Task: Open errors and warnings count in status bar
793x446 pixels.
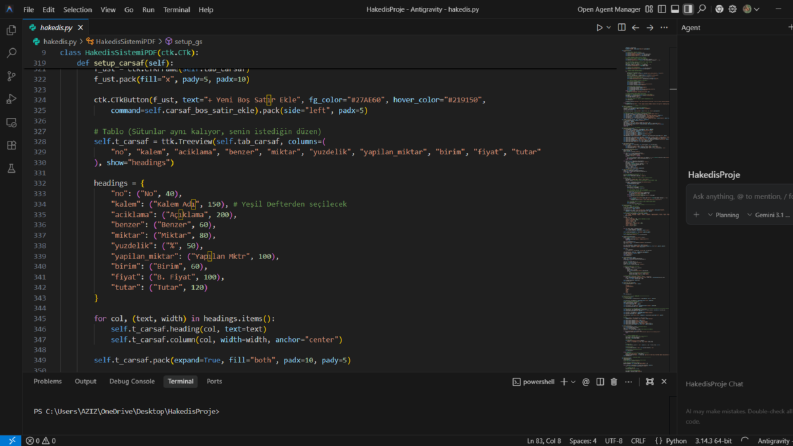Action: [40, 441]
